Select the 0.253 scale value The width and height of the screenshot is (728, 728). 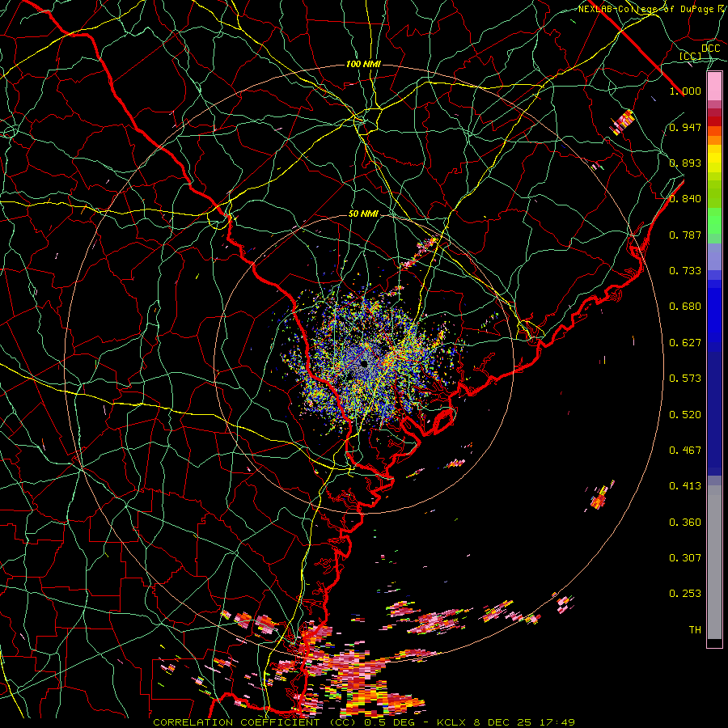pos(685,594)
